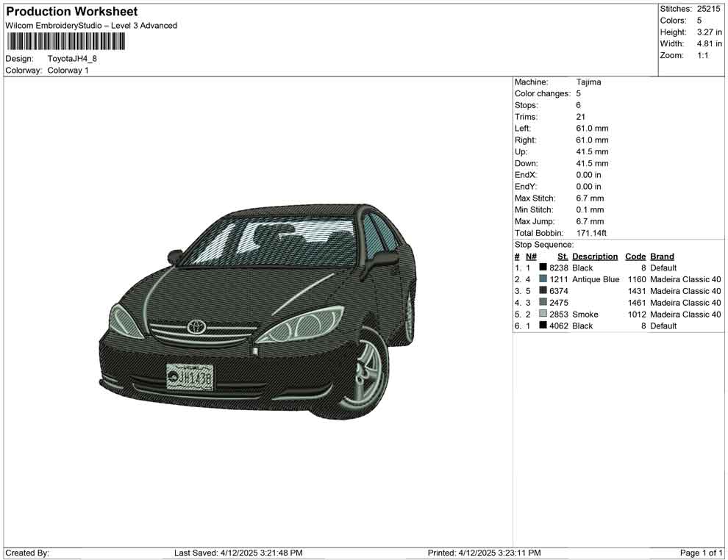Click the design name ToyotaJH4_8
Screen dimensions: 728x560
[x=72, y=59]
